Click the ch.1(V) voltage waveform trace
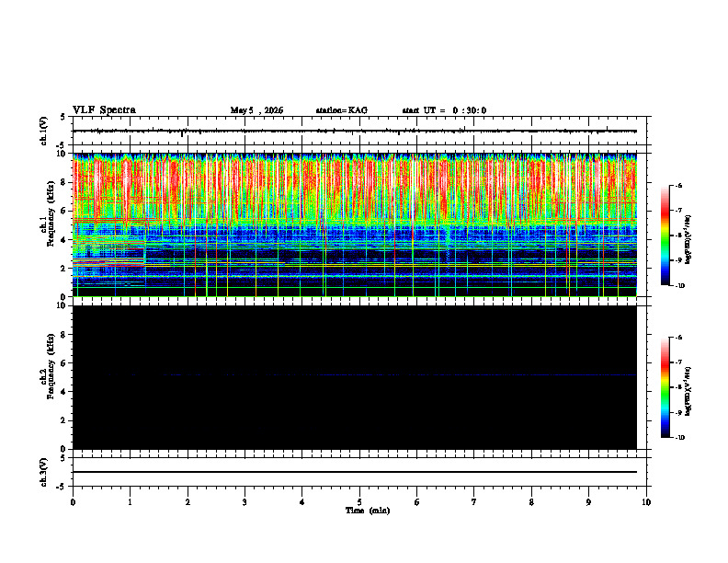Image resolution: width=728 pixels, height=563 pixels. 355,131
